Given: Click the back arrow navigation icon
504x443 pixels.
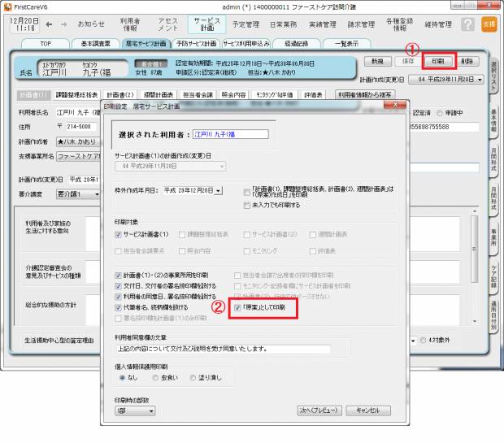Looking at the screenshot, I should (39, 24).
